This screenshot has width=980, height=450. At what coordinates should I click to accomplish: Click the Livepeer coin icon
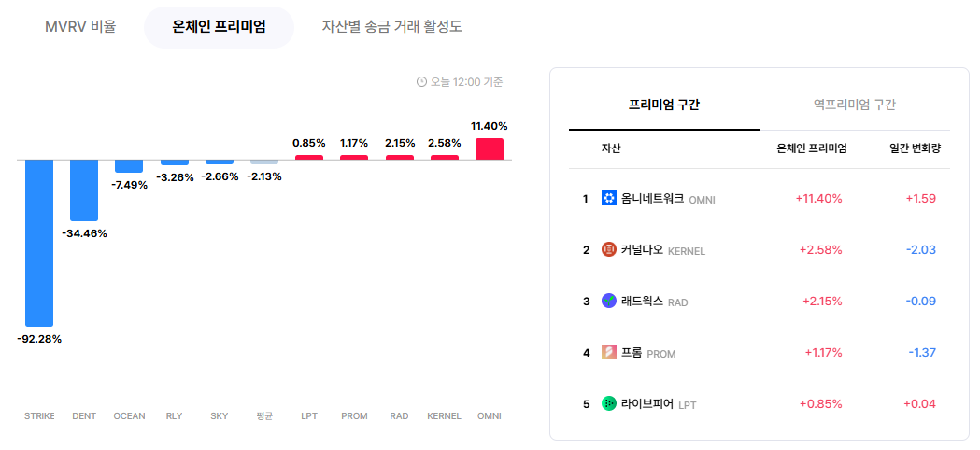pos(609,403)
